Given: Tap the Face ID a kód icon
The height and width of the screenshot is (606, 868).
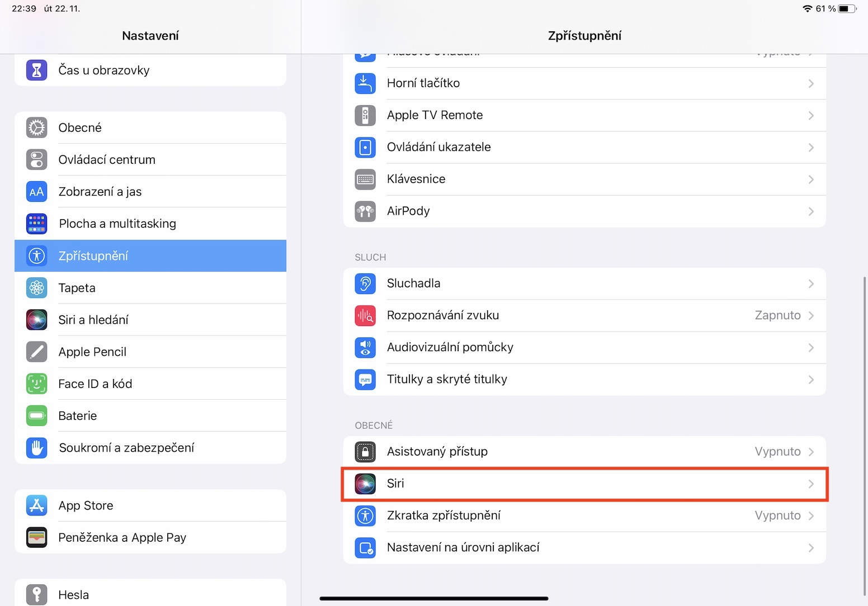Looking at the screenshot, I should (37, 384).
